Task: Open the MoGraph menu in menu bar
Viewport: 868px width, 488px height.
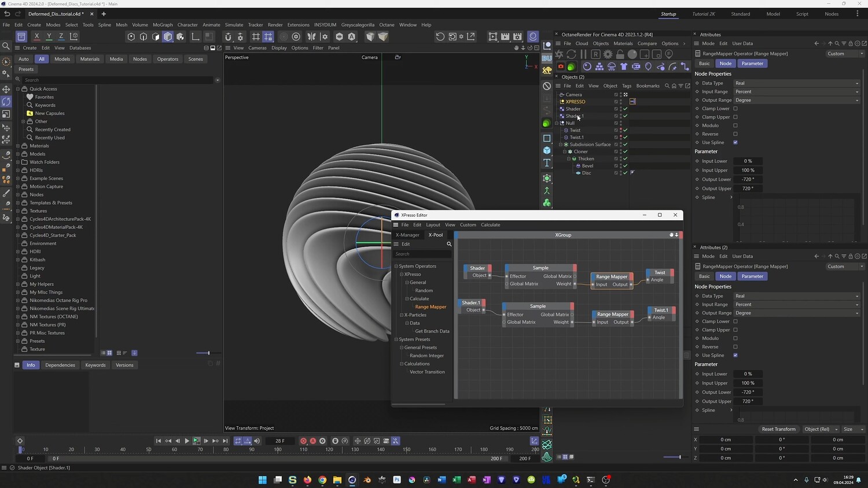Action: tap(163, 25)
